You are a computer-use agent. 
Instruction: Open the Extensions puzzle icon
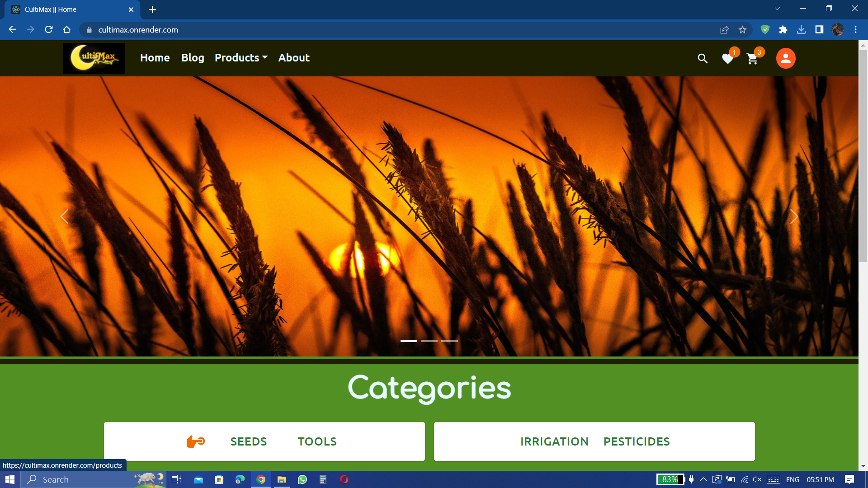click(x=783, y=29)
